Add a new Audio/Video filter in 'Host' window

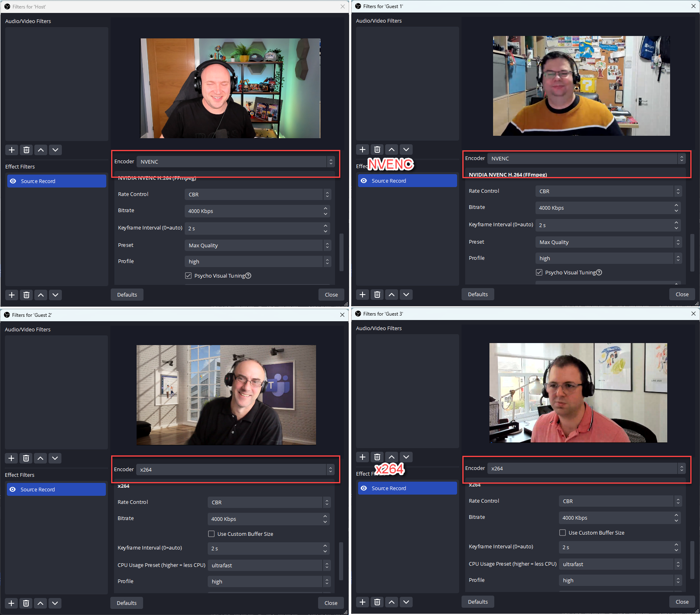pos(11,150)
